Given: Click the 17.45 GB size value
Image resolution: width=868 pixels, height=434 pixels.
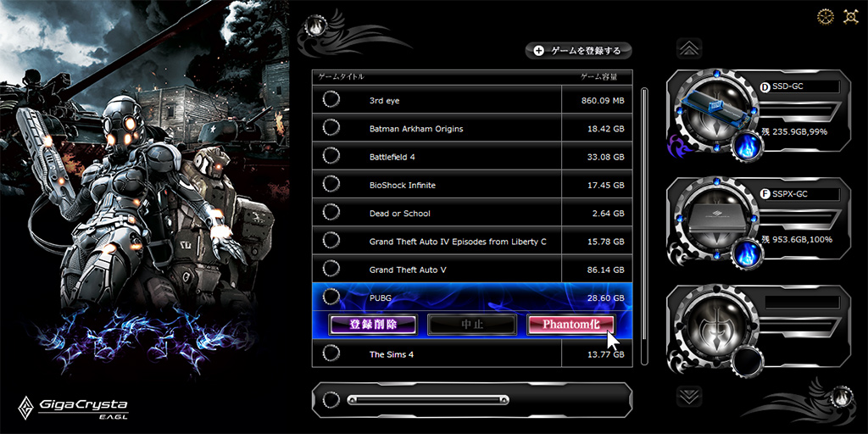Looking at the screenshot, I should tap(605, 185).
